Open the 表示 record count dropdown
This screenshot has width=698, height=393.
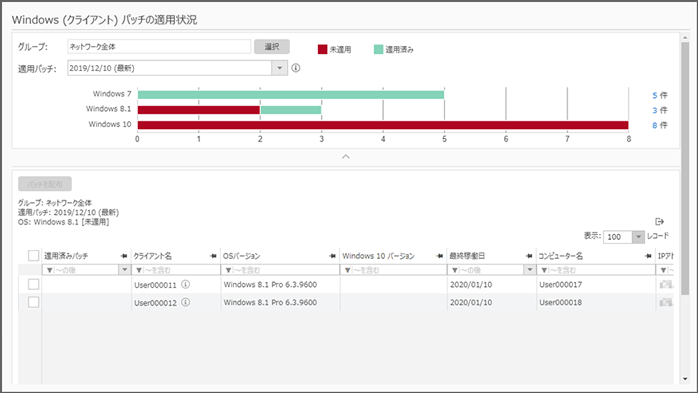tap(638, 237)
